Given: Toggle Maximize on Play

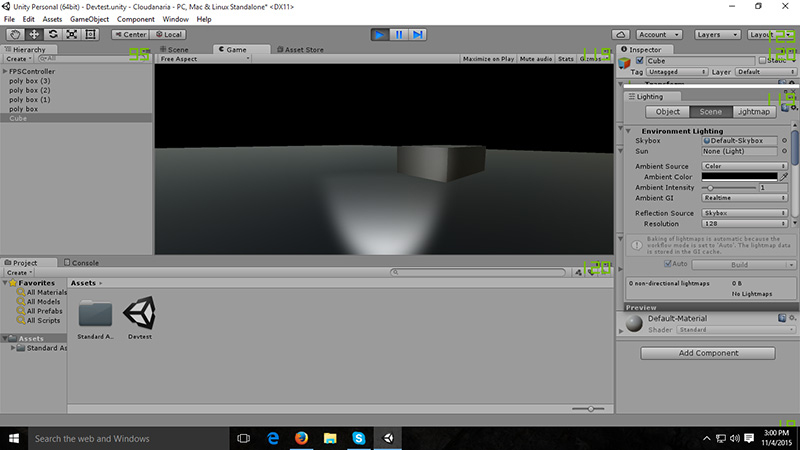Looking at the screenshot, I should pyautogui.click(x=488, y=59).
